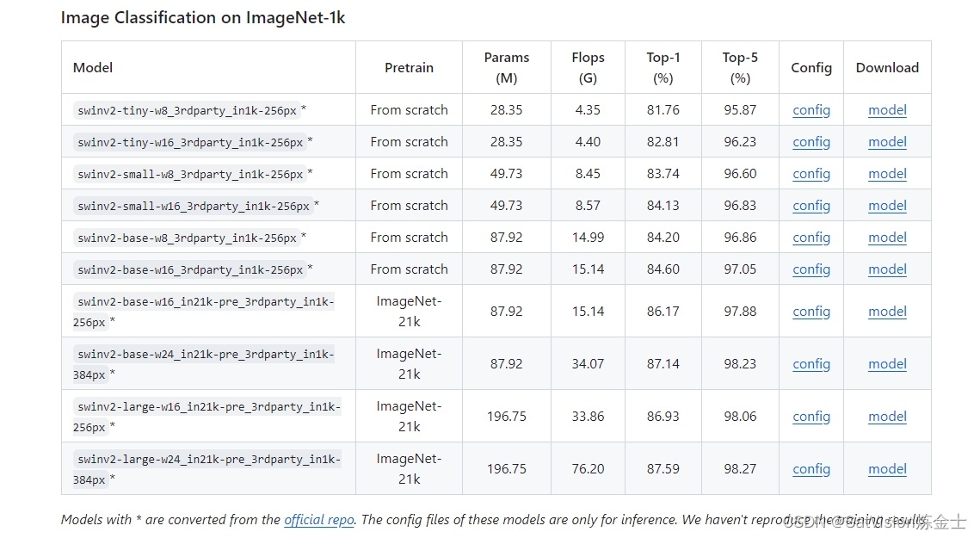Open config link for swinv2-tiny-w8 row

pos(811,110)
